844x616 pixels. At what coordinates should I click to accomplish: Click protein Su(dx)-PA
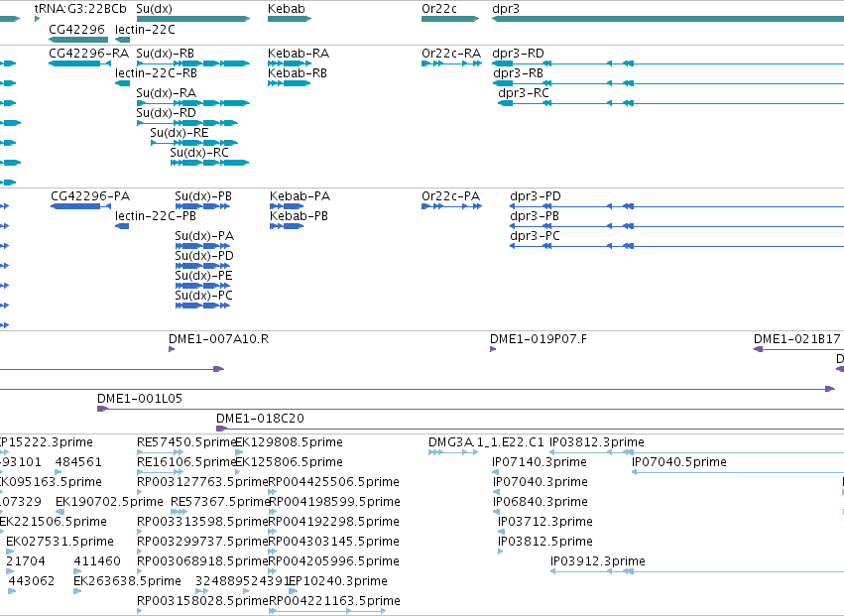click(x=204, y=236)
